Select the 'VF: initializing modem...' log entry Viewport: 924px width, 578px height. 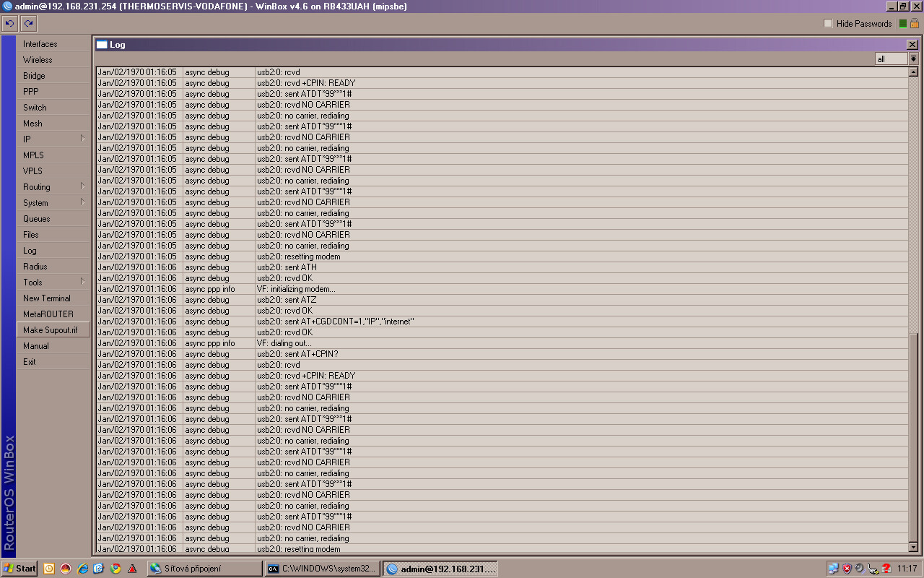coord(502,289)
